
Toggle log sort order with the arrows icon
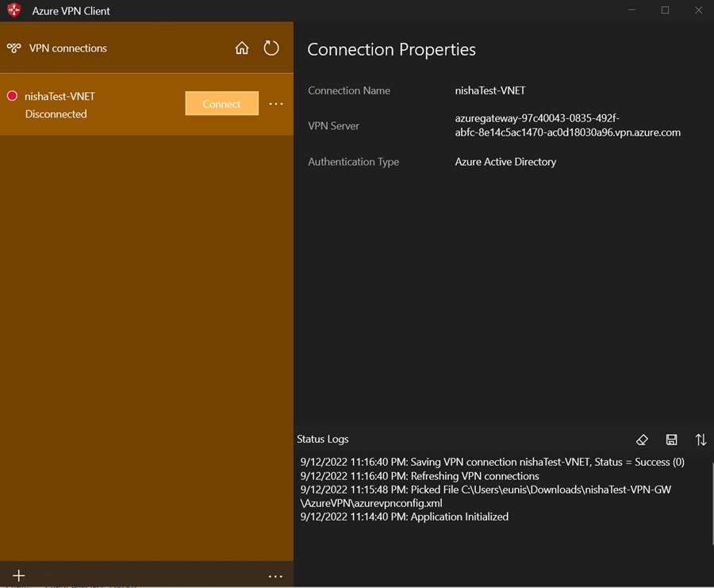[x=701, y=440]
